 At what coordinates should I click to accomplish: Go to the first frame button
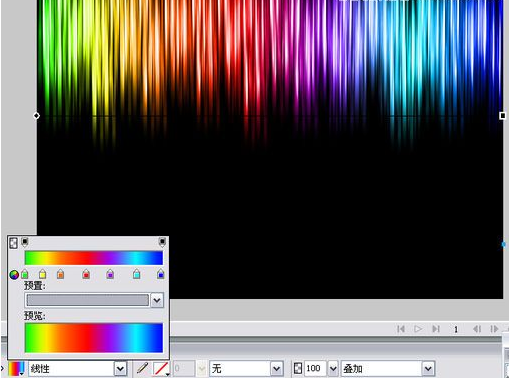tap(401, 329)
